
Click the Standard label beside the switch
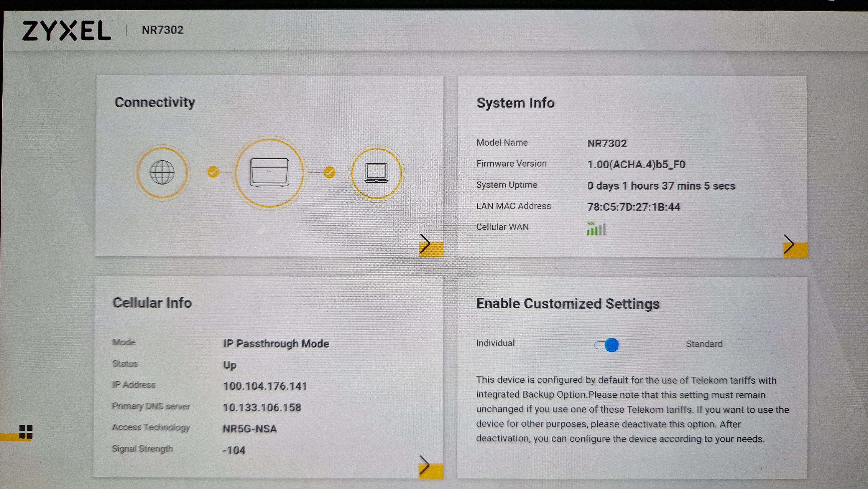click(704, 344)
